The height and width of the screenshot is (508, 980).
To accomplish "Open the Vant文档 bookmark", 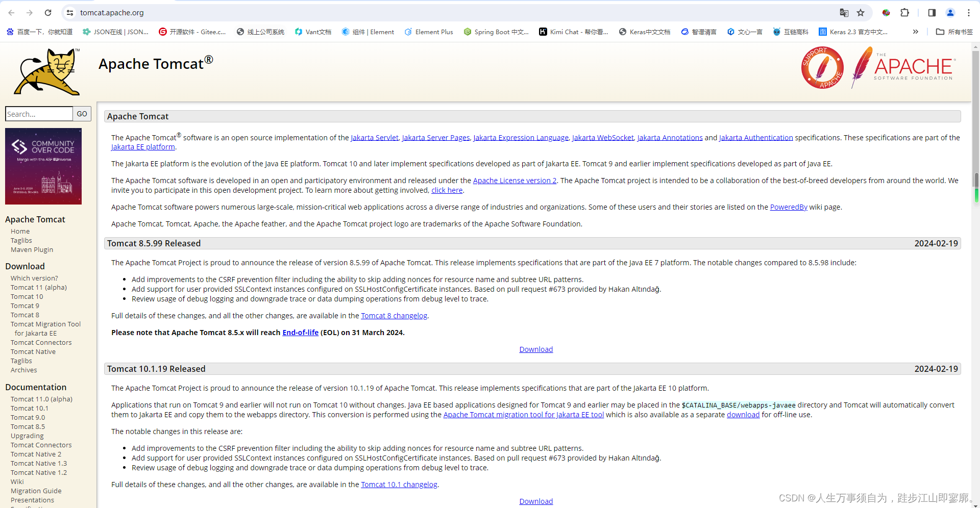I will (313, 32).
